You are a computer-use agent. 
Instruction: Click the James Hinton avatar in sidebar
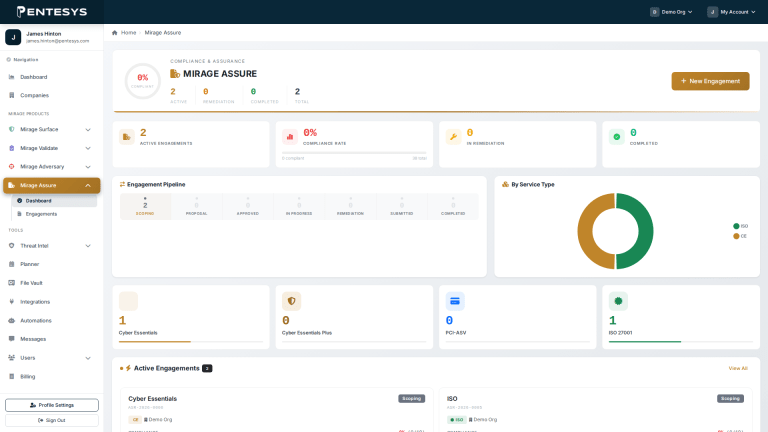pyautogui.click(x=13, y=37)
